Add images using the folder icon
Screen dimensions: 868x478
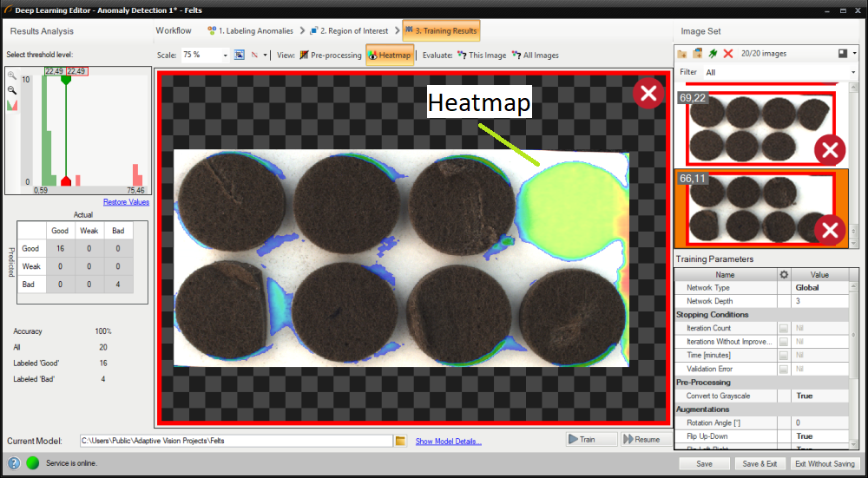[682, 54]
